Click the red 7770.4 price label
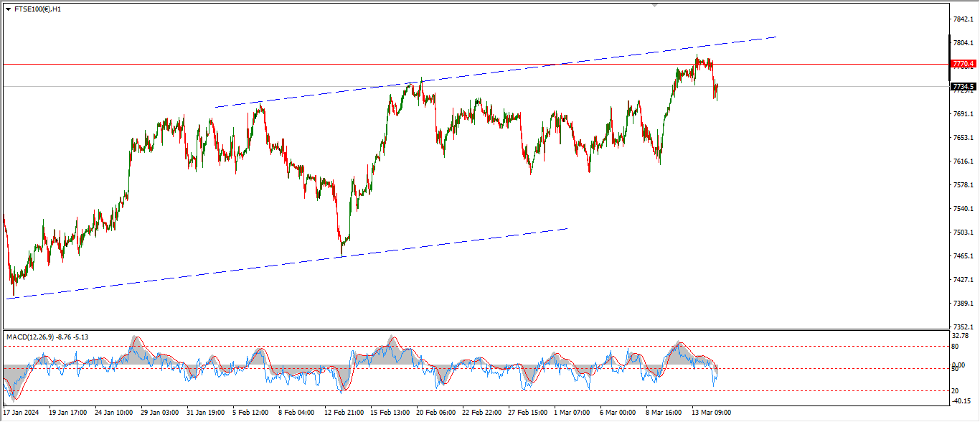Screen dimensions: 980x422 (x=962, y=64)
